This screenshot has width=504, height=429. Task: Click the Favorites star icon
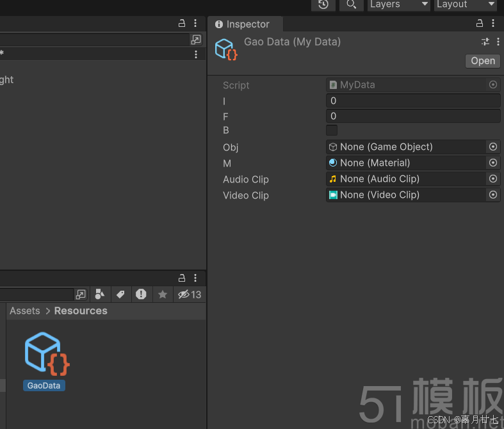[163, 294]
